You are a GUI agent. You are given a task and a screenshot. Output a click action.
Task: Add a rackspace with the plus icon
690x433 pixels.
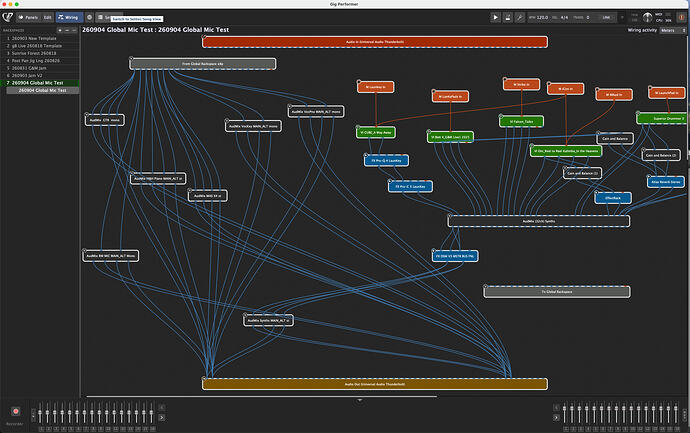(60, 30)
